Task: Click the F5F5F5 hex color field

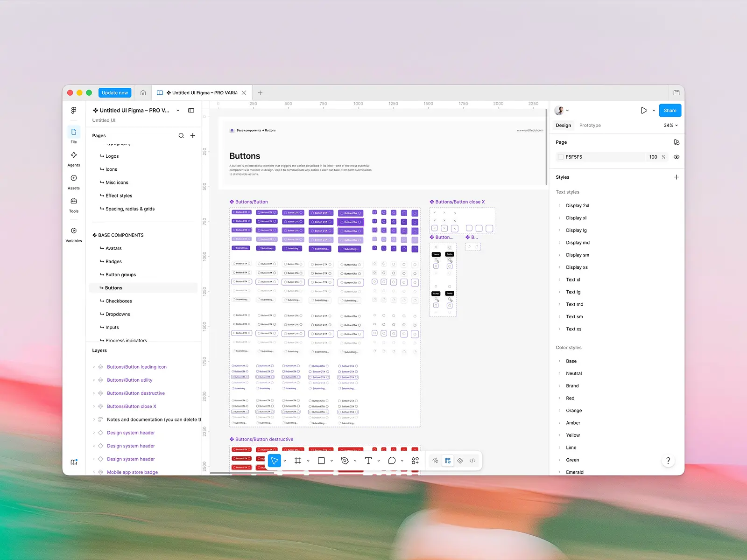Action: tap(574, 157)
